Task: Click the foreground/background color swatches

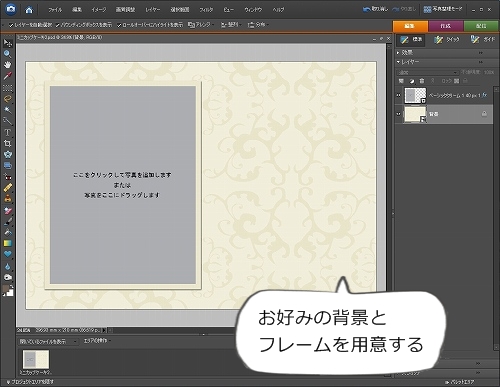Action: coord(8,291)
